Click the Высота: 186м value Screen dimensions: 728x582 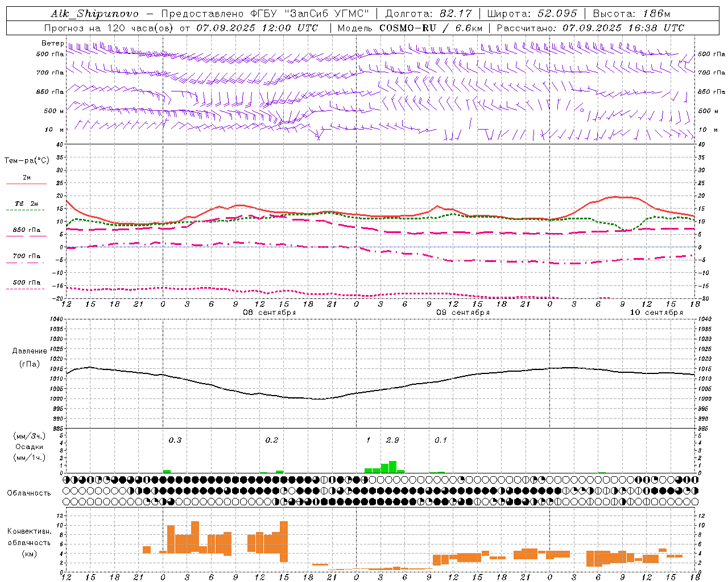[x=631, y=14]
